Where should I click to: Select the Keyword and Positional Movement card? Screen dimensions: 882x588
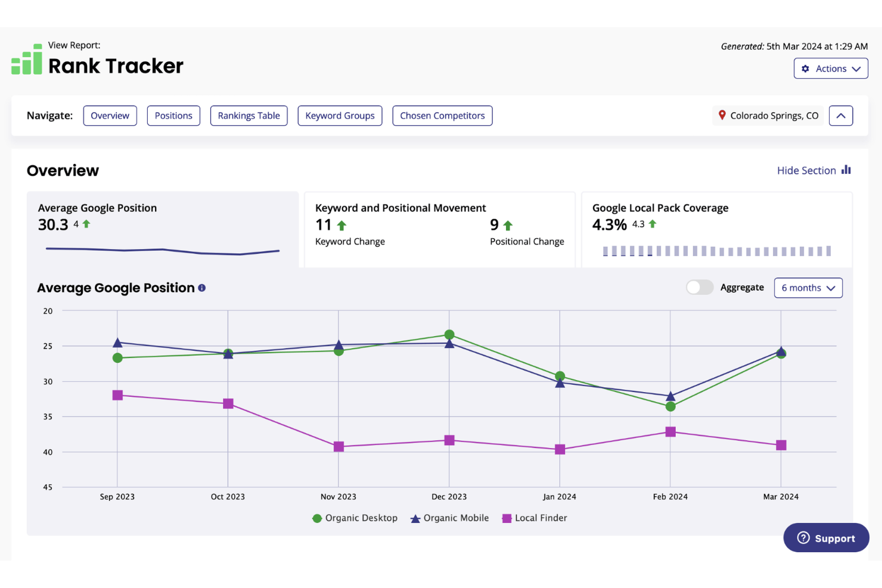point(440,229)
